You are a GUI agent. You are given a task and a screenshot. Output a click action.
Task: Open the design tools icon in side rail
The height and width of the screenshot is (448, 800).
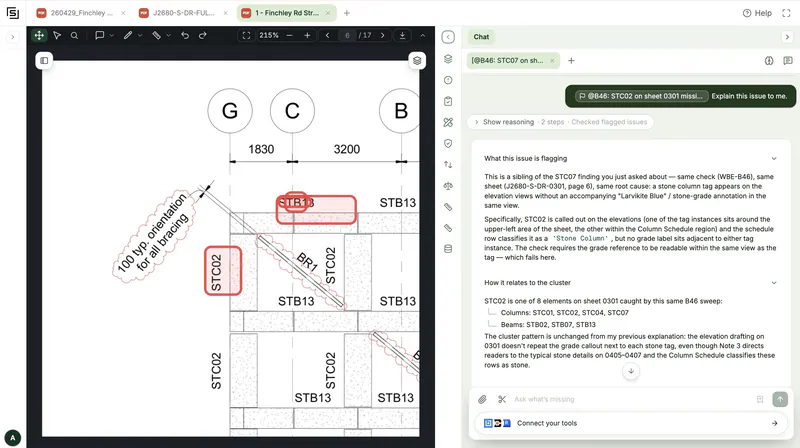[448, 122]
